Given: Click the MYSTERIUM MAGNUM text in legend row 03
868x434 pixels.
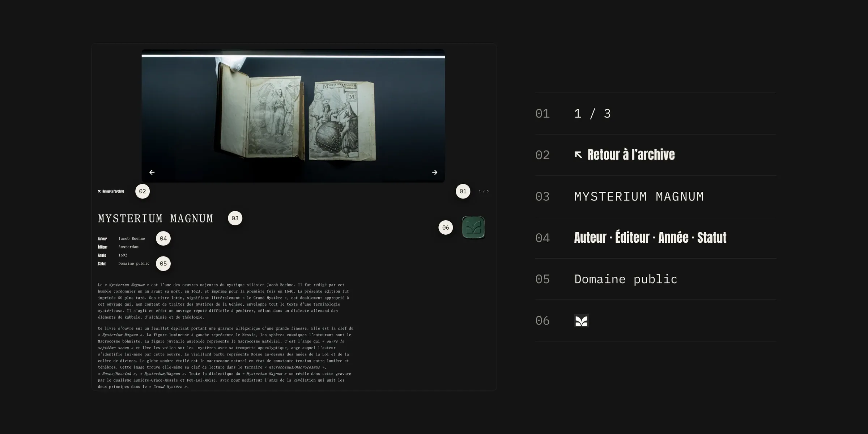Looking at the screenshot, I should click(x=639, y=196).
